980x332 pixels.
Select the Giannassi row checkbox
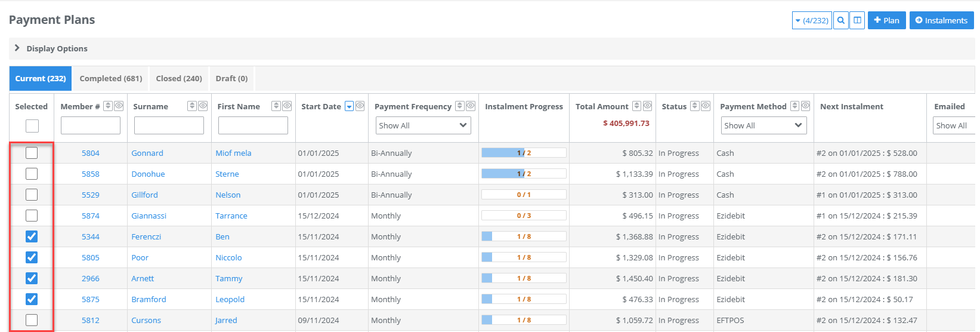point(32,216)
